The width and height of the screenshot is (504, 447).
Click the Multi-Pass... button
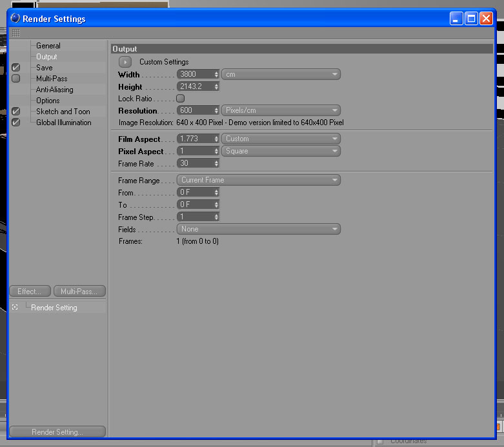(x=79, y=291)
